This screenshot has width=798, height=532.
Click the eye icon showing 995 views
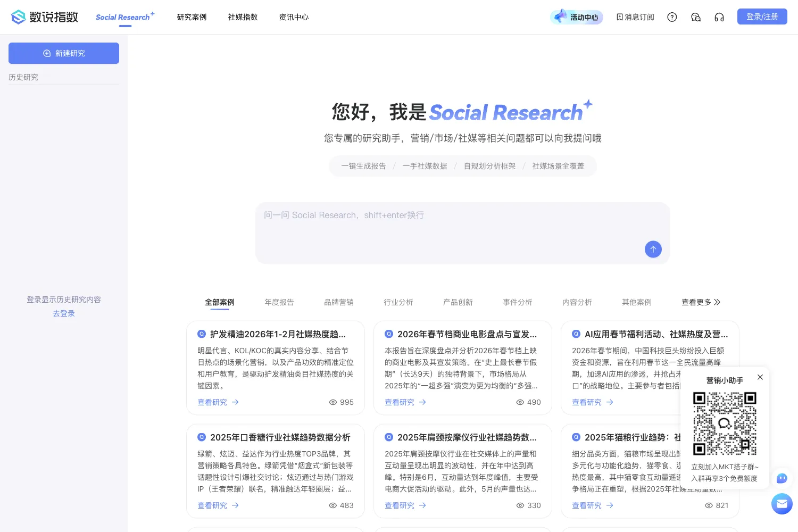(333, 402)
